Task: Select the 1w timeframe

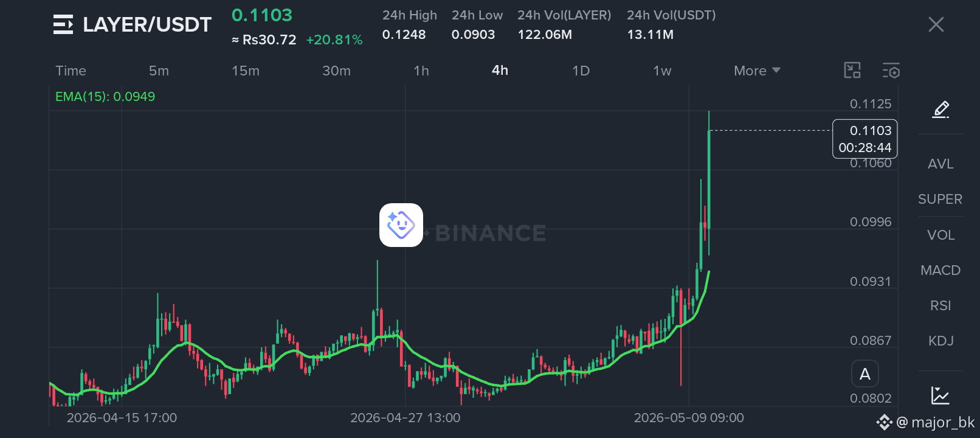Action: click(x=662, y=71)
